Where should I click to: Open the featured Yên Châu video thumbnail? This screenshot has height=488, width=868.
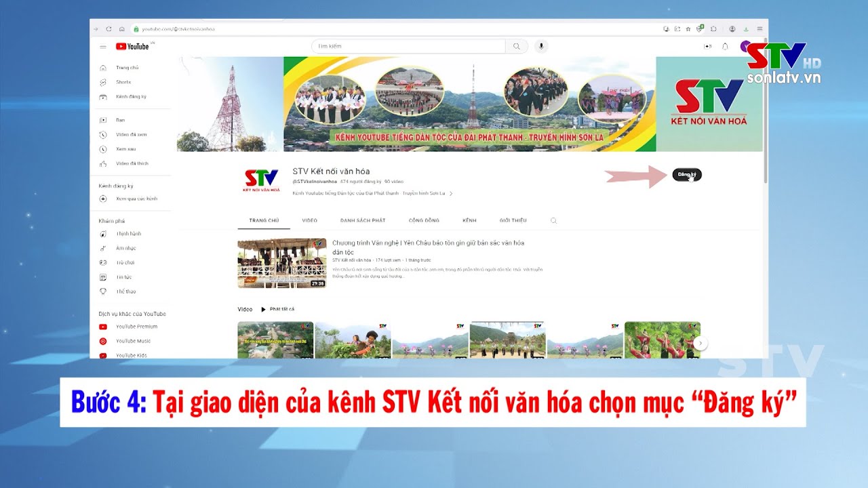[x=282, y=264]
